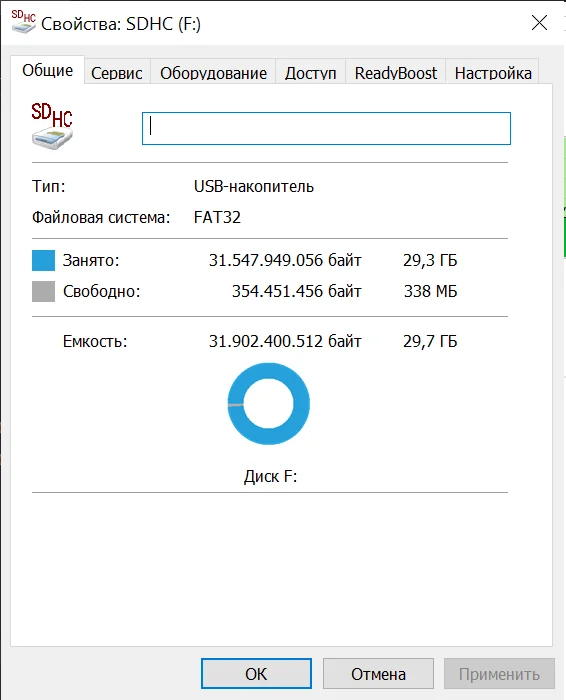
Task: Select the Общие tab
Action: (x=47, y=70)
